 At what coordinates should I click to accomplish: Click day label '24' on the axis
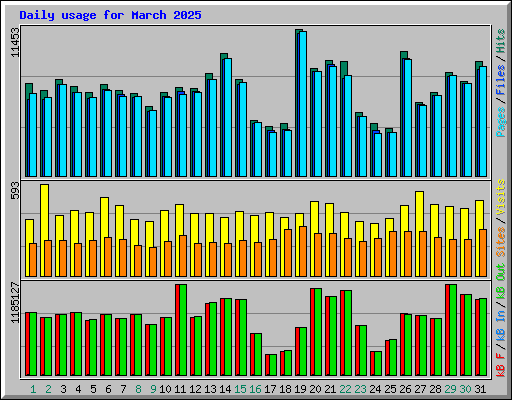coord(375,389)
